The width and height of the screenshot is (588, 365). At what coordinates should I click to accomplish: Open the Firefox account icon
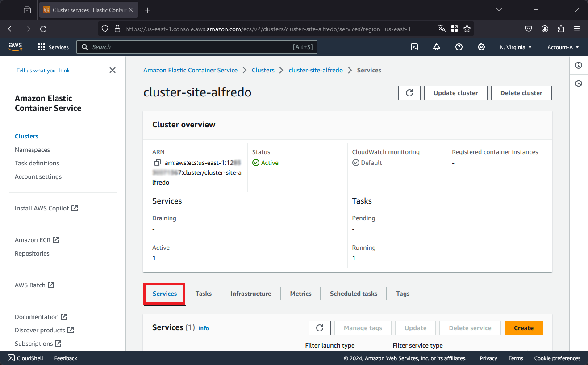[x=545, y=29]
